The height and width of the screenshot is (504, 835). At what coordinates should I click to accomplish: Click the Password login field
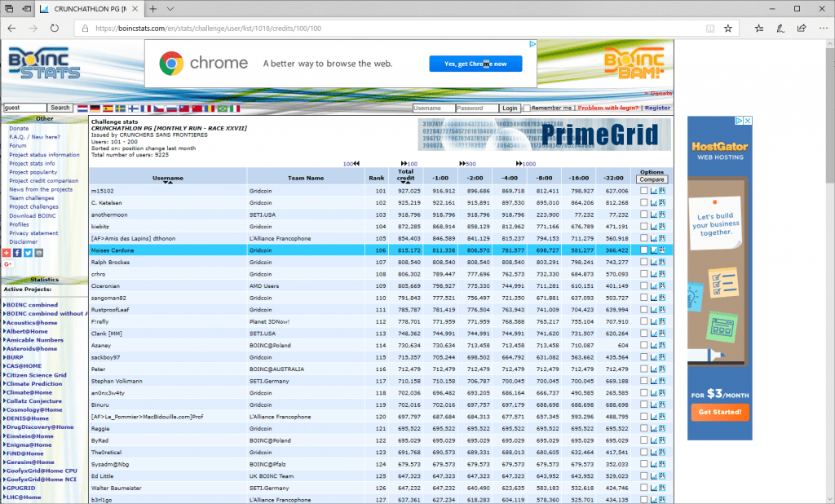coord(477,108)
